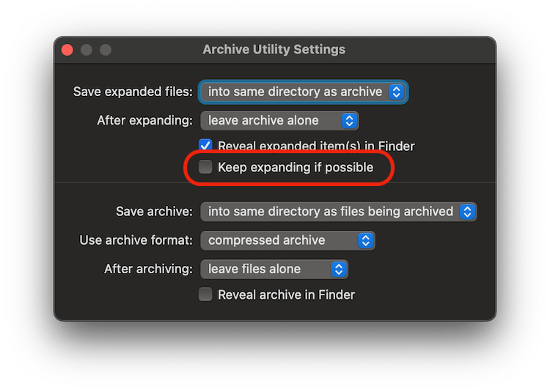
Task: Check Reveal archive in Finder
Action: (206, 295)
